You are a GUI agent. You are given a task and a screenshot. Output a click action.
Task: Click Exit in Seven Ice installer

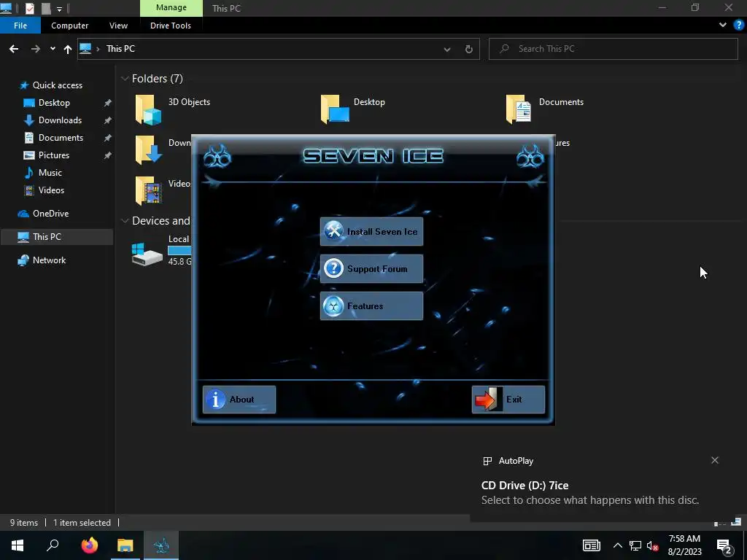(x=508, y=400)
